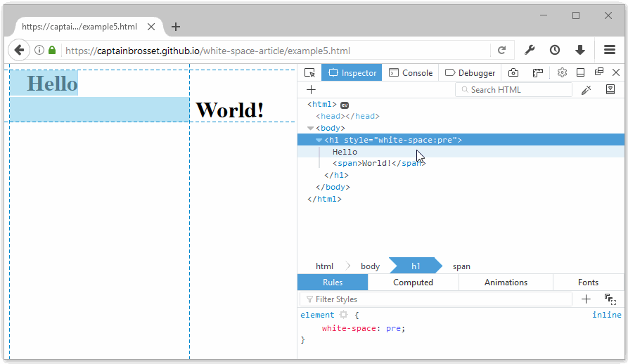The height and width of the screenshot is (364, 628).
Task: Click the eyedropper color picker icon
Action: coord(586,90)
